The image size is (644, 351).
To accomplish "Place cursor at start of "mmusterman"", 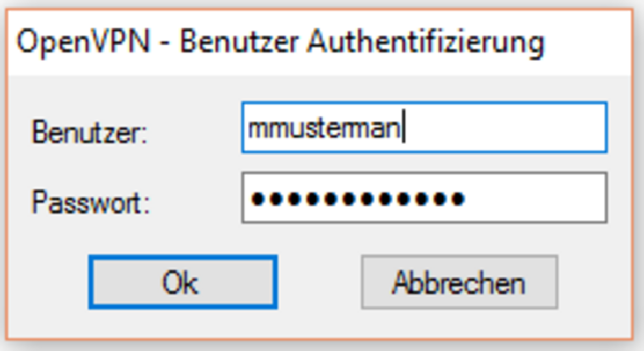I will 250,130.
